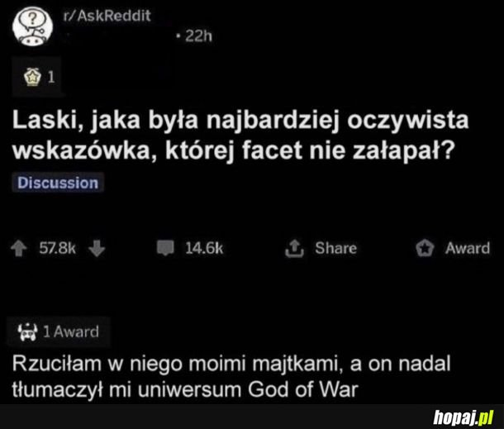Viewport: 504px width, 429px height.
Task: Tap the Award star badge icon
Action: (x=425, y=248)
